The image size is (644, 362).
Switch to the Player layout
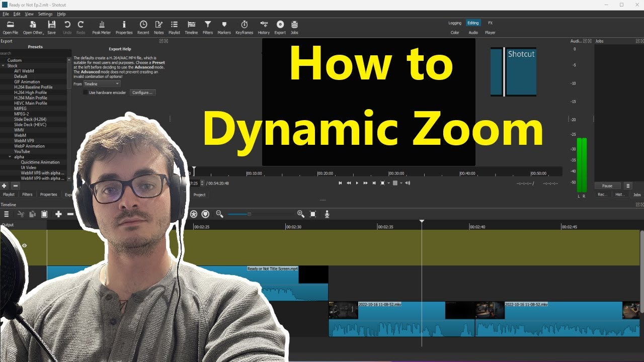pyautogui.click(x=490, y=33)
